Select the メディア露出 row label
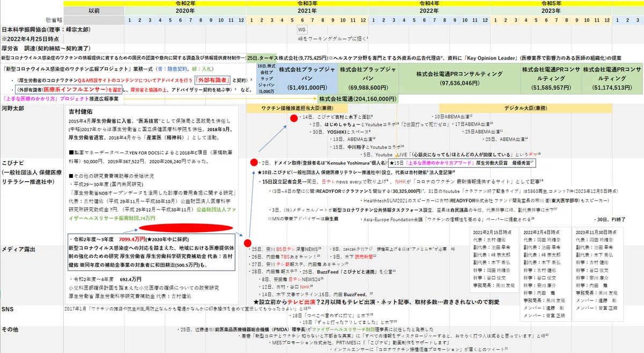 18,250
